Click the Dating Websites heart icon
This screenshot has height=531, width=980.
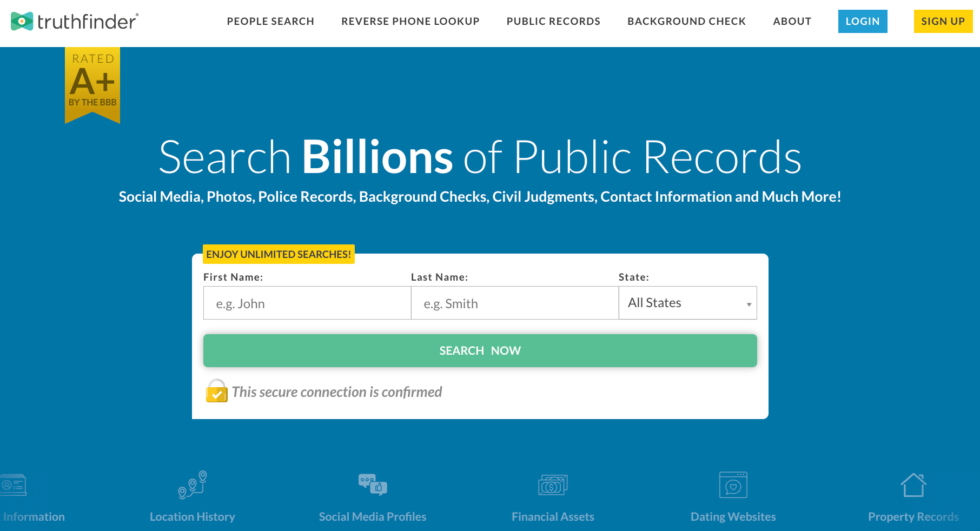(x=733, y=484)
